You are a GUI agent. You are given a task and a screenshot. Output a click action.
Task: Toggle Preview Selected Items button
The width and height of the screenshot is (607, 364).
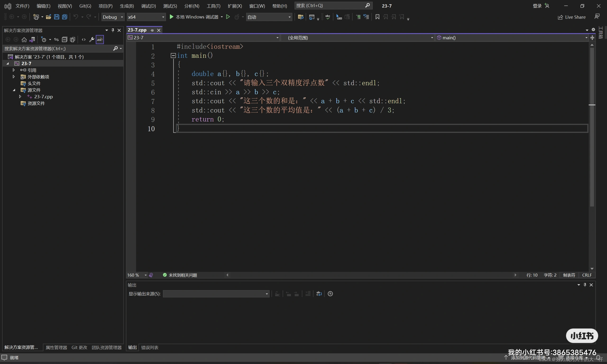click(100, 40)
